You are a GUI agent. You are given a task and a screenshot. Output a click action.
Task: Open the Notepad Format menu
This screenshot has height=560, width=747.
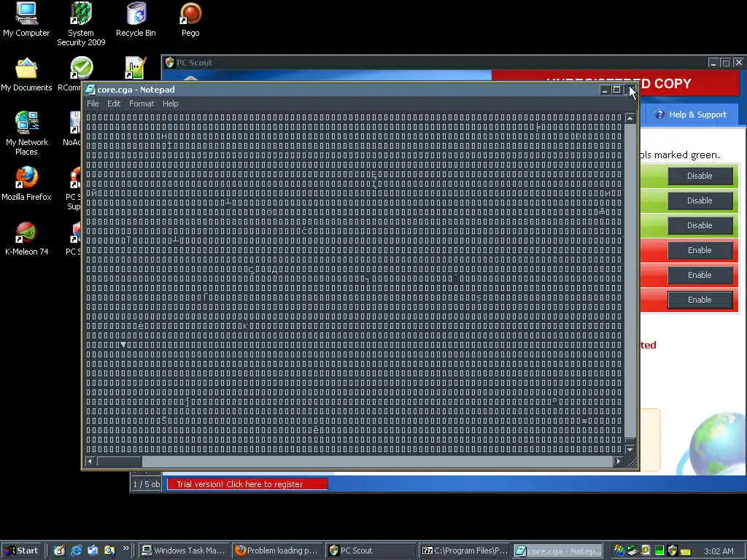pos(142,104)
